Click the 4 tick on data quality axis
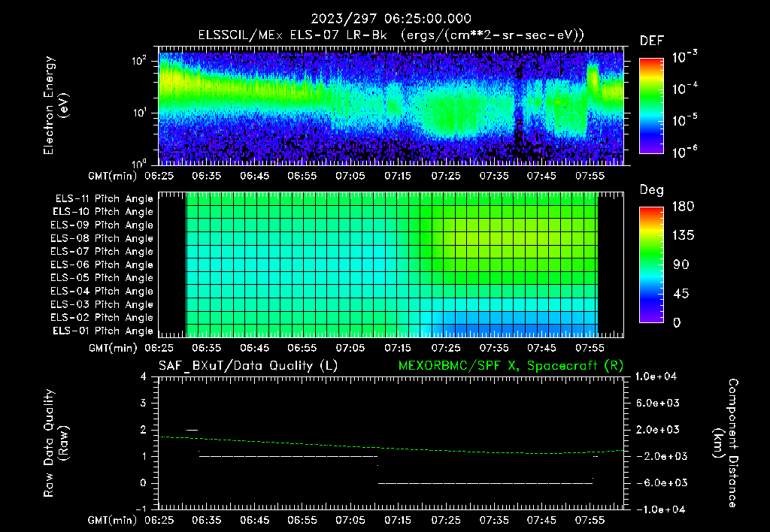Image resolution: width=770 pixels, height=532 pixels. (x=144, y=376)
